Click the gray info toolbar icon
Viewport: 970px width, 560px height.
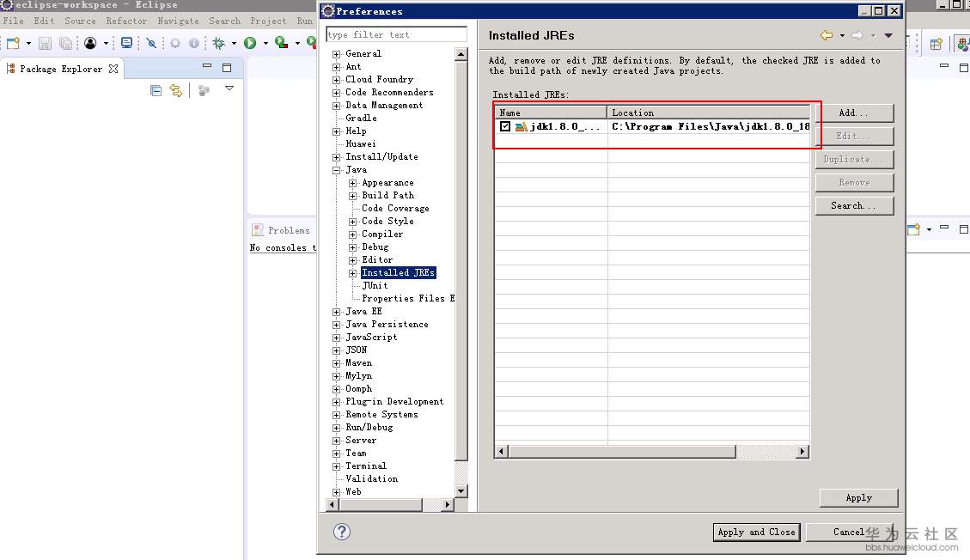point(194,43)
